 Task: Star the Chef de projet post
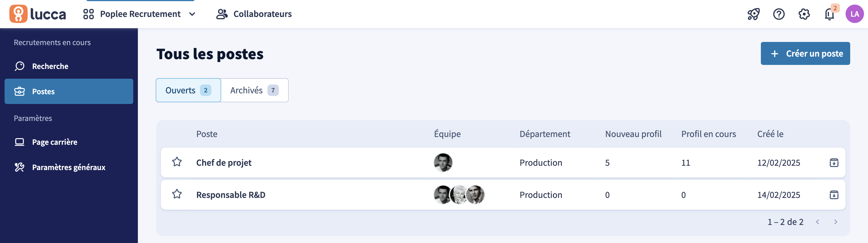click(177, 162)
